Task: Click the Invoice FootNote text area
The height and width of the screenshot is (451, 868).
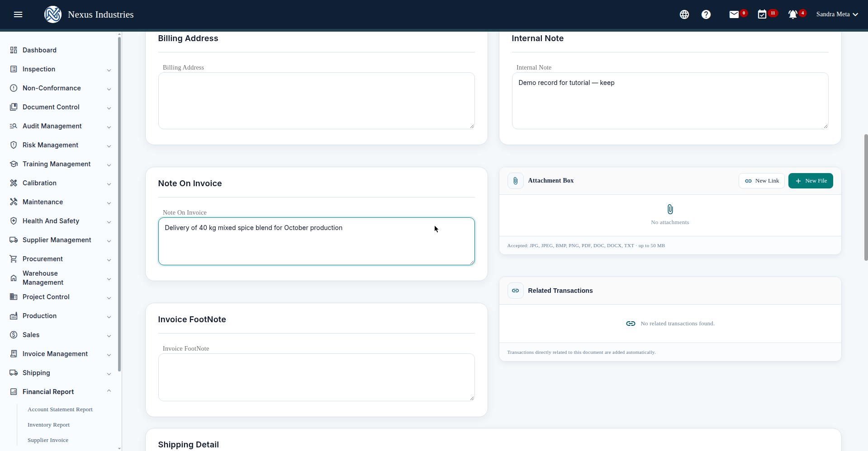Action: click(317, 377)
